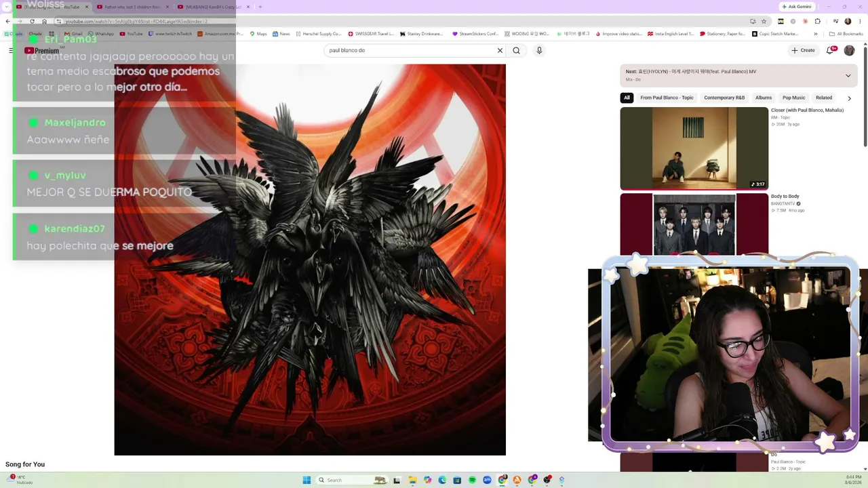Open the StreamStickers bookmark

pos(475,34)
